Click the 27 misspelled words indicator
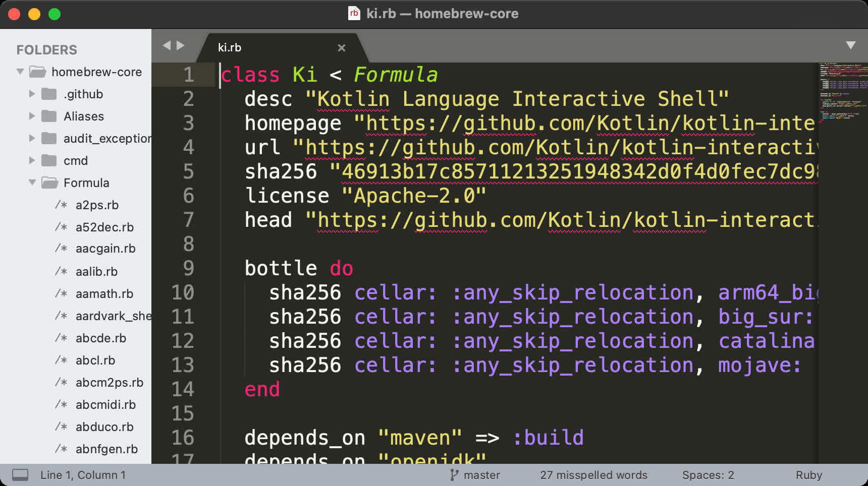868x486 pixels. (593, 474)
